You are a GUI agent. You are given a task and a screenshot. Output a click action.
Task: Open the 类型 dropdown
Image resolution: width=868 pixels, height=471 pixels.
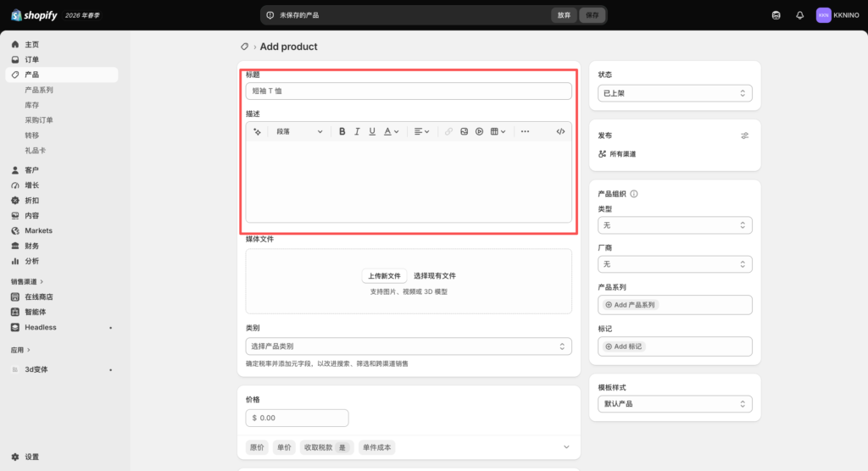pyautogui.click(x=675, y=225)
